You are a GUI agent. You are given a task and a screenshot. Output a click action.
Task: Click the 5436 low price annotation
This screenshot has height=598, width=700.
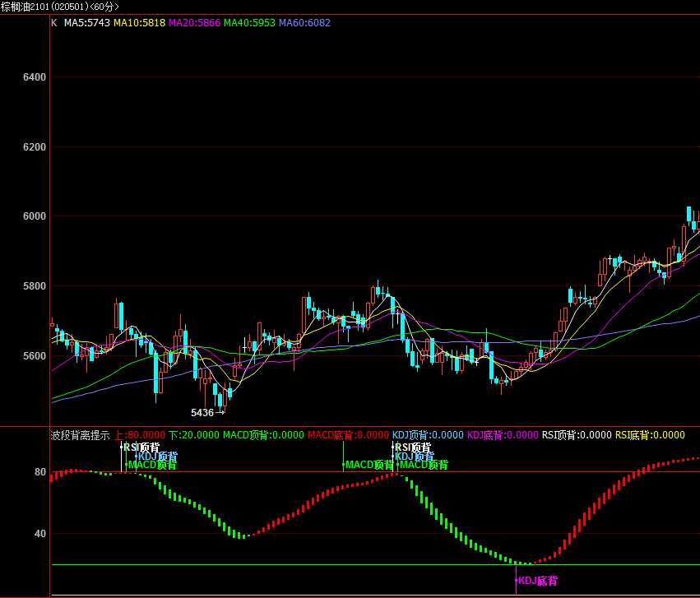[x=202, y=413]
